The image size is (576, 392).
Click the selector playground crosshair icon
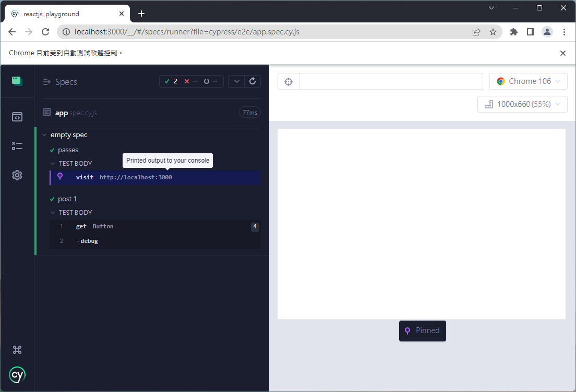tap(289, 81)
